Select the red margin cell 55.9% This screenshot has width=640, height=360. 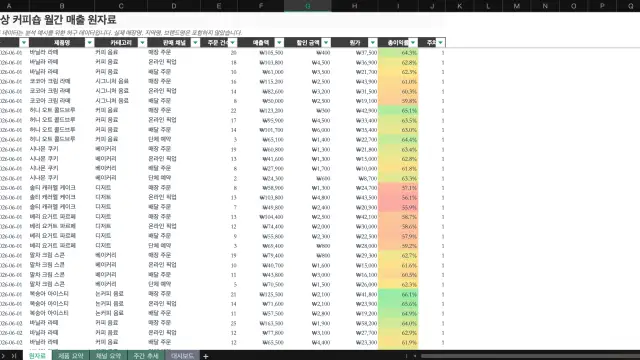pyautogui.click(x=398, y=207)
